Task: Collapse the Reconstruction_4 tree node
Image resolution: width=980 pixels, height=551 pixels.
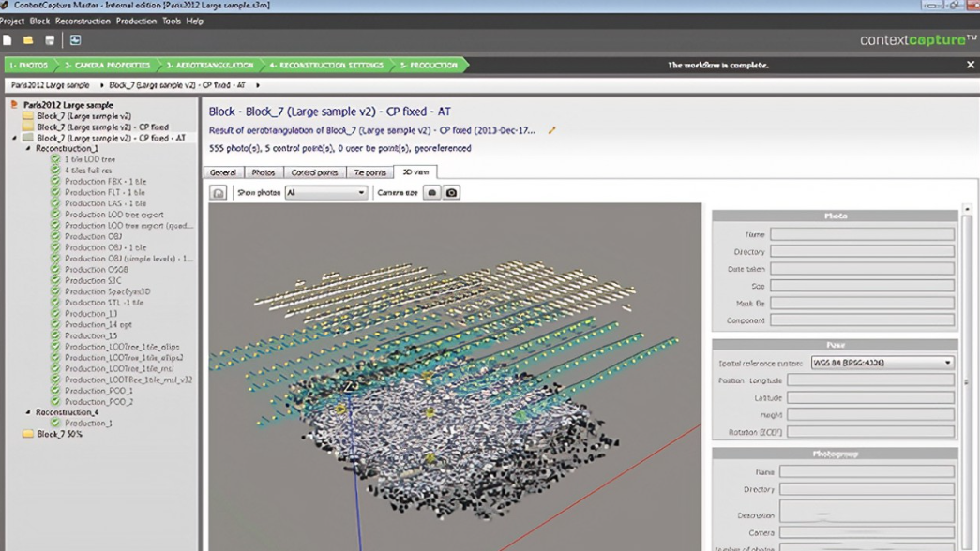Action: tap(28, 412)
